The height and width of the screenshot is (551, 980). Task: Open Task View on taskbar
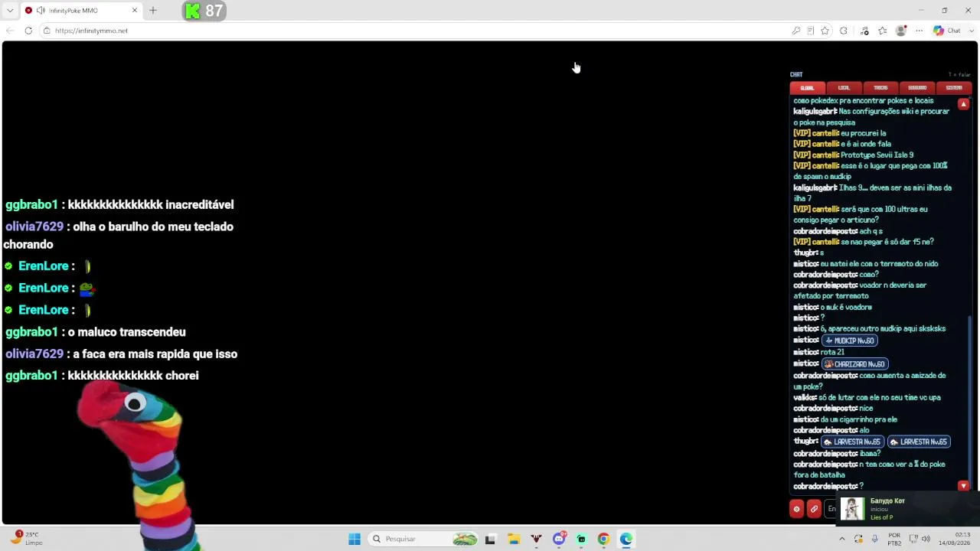pos(490,539)
